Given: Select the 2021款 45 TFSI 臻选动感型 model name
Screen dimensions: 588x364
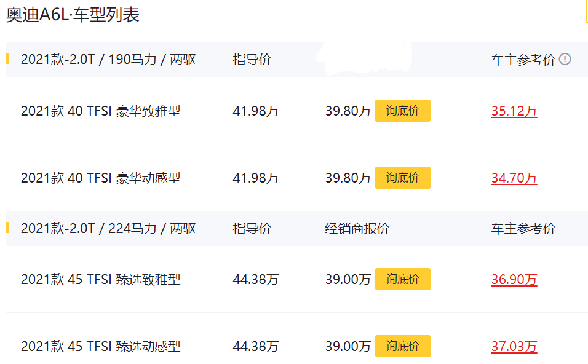Looking at the screenshot, I should (x=100, y=346).
